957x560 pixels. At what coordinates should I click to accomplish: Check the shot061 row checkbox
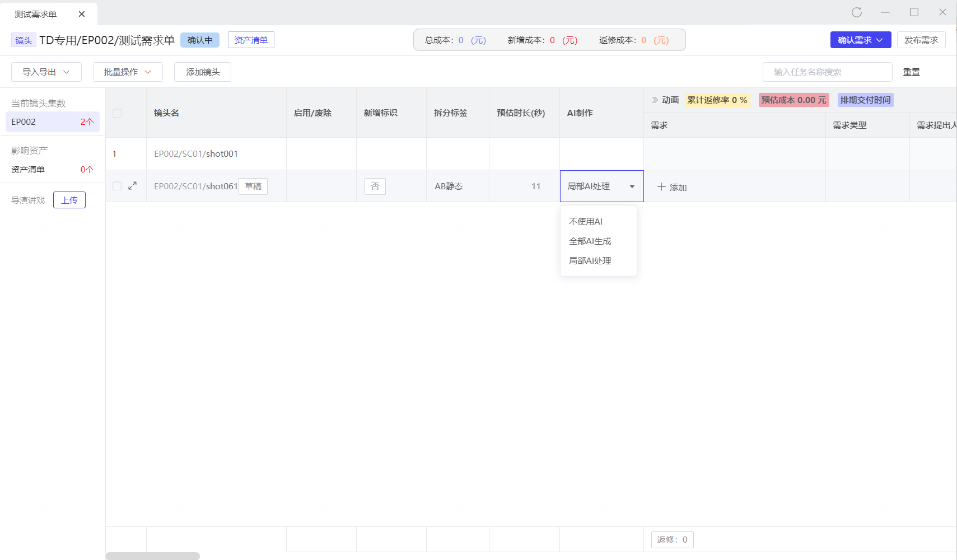coord(117,186)
